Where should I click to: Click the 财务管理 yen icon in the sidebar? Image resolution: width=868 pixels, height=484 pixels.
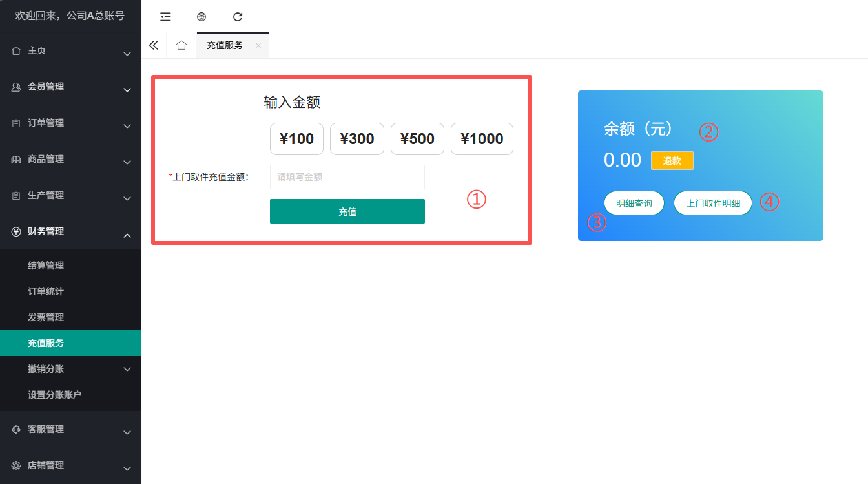[16, 231]
